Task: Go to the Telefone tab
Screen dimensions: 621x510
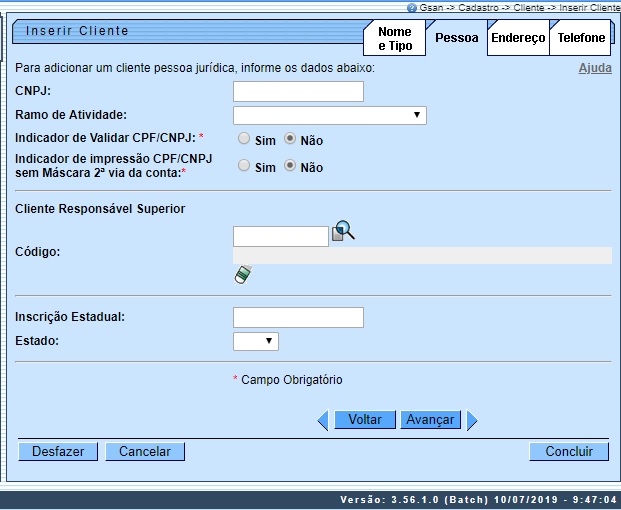Action: click(x=581, y=38)
